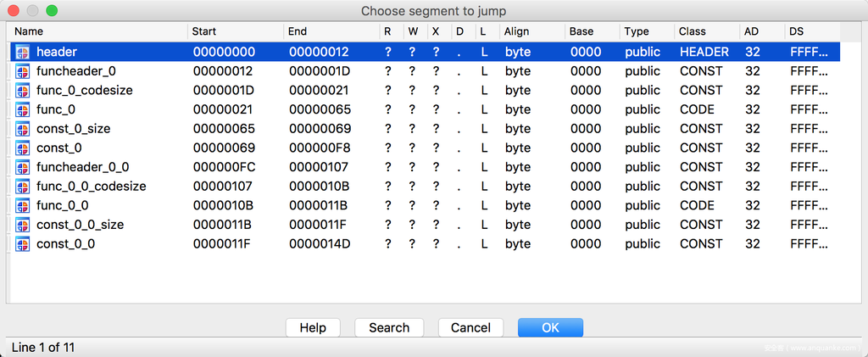Select the const_0_0_size segment row
The height and width of the screenshot is (357, 868).
tap(80, 225)
